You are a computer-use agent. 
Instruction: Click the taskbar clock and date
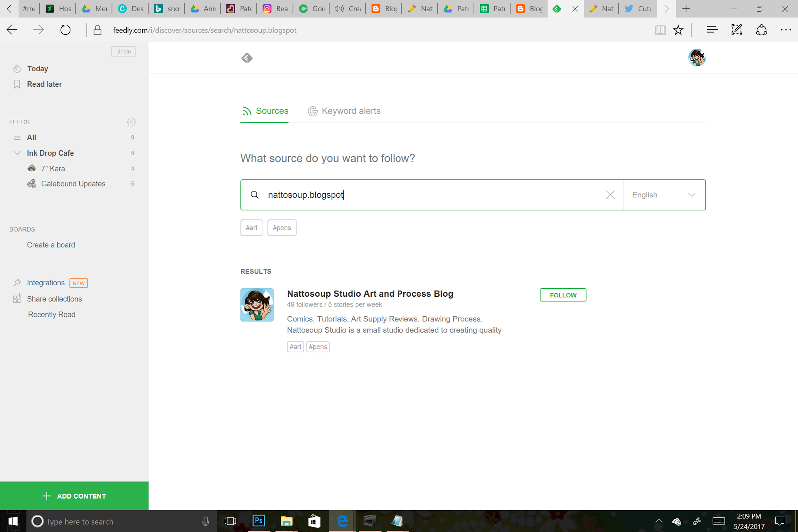pyautogui.click(x=749, y=521)
